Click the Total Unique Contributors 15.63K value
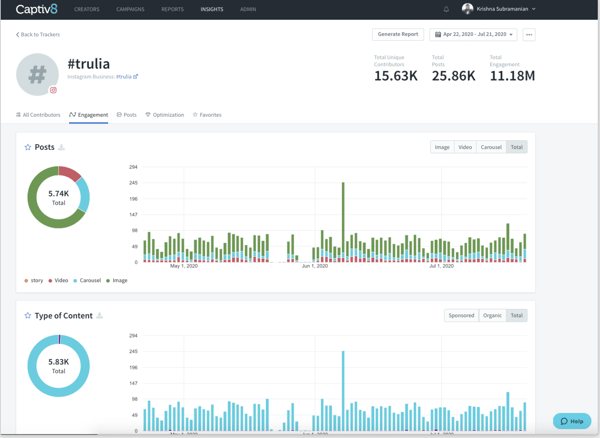This screenshot has height=438, width=600. point(396,76)
